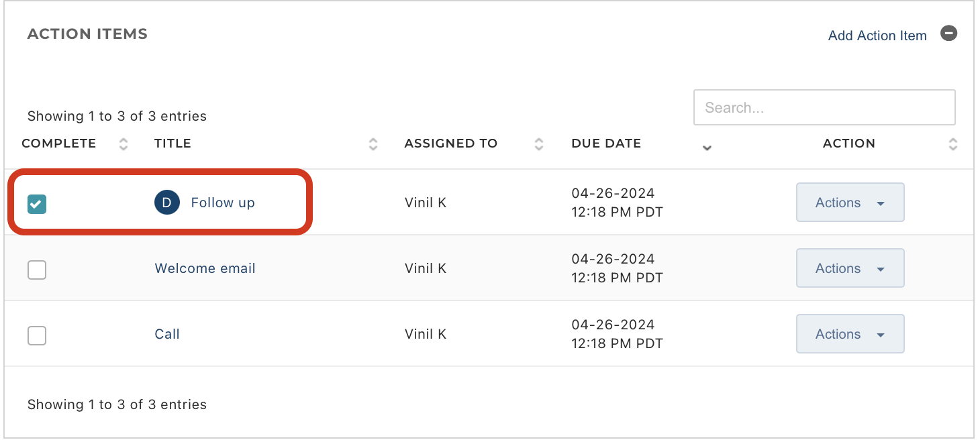Open Actions dropdown for Call
This screenshot has width=980, height=444.
tap(850, 334)
